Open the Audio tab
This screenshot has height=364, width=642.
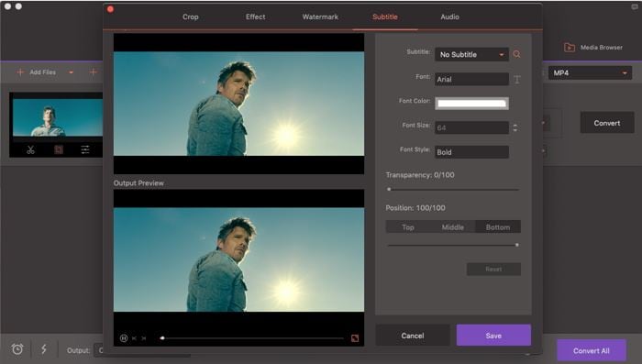(449, 17)
